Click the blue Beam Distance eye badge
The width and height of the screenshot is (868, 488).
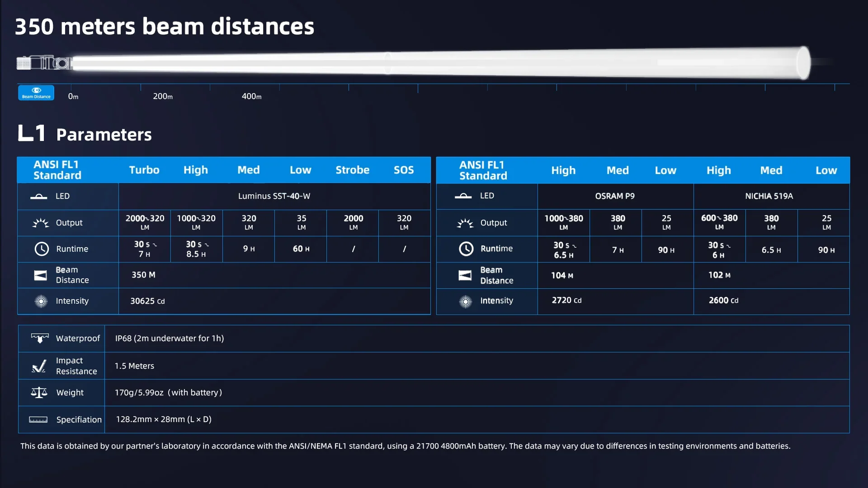tap(36, 93)
